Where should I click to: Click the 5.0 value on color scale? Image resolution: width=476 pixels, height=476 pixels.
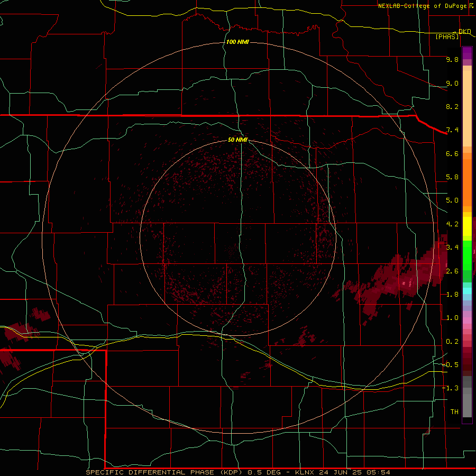(452, 200)
